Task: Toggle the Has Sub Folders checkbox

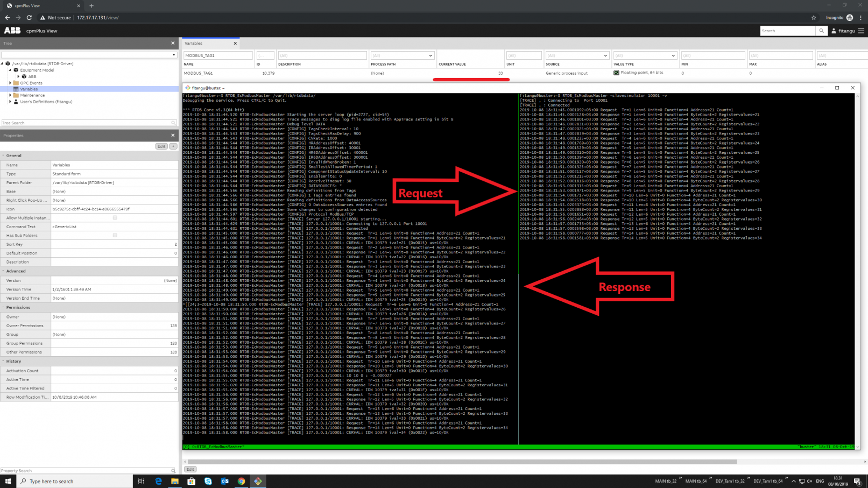Action: click(115, 236)
